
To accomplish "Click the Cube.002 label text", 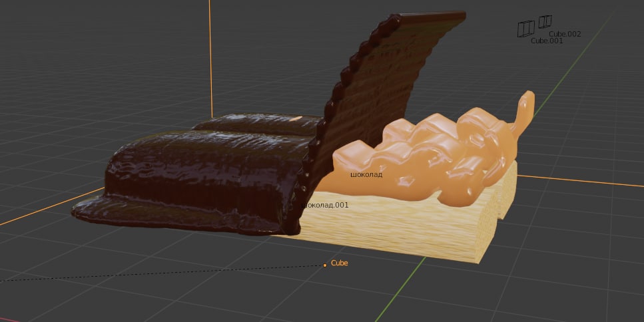I will [x=565, y=34].
